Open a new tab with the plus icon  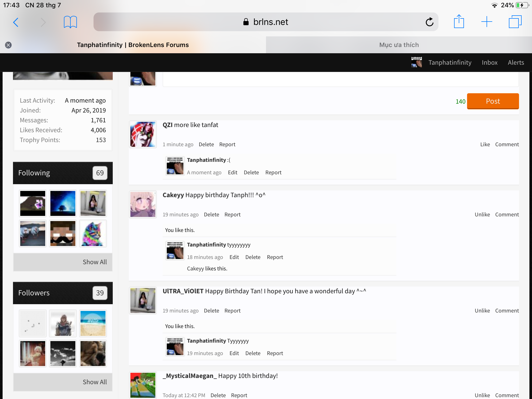point(487,22)
